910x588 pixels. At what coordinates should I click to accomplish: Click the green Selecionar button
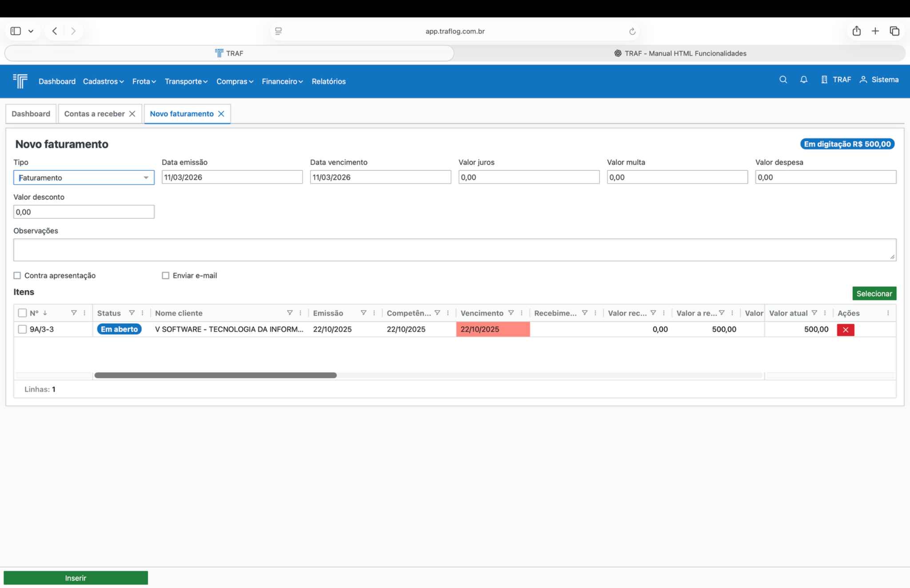(x=874, y=293)
